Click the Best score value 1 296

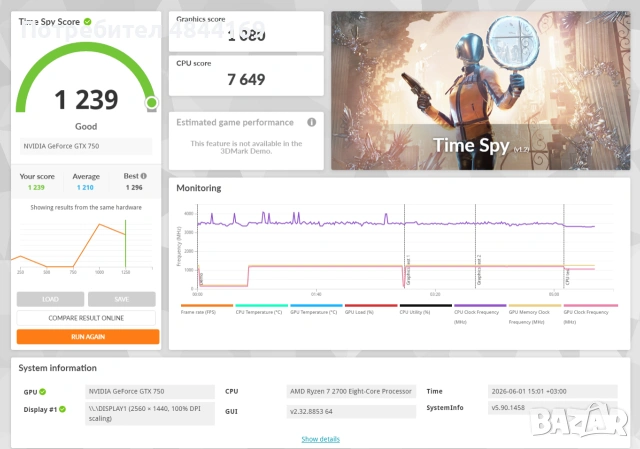click(x=134, y=187)
